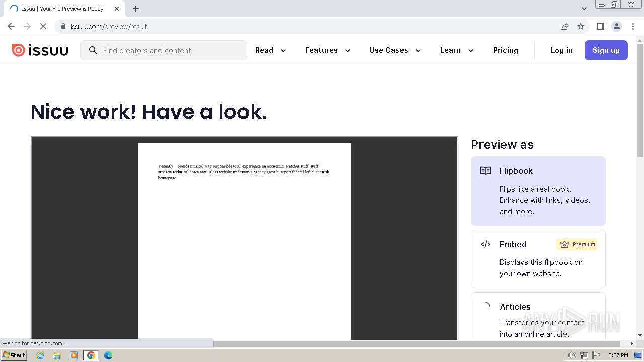Click the Issuu logo
644x362 pixels.
pos(40,50)
